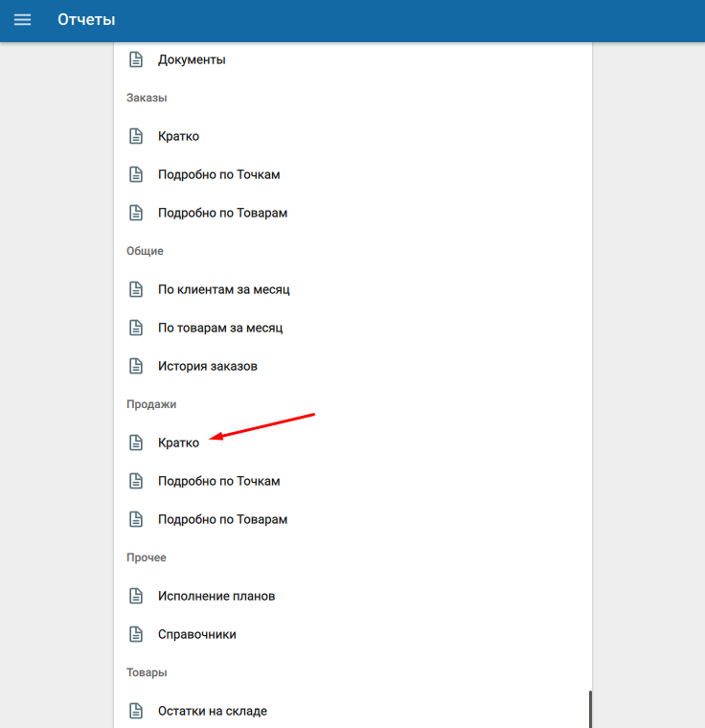The height and width of the screenshot is (728, 705).
Task: Select Подробно по Товарам under Продажи
Action: pyautogui.click(x=222, y=519)
